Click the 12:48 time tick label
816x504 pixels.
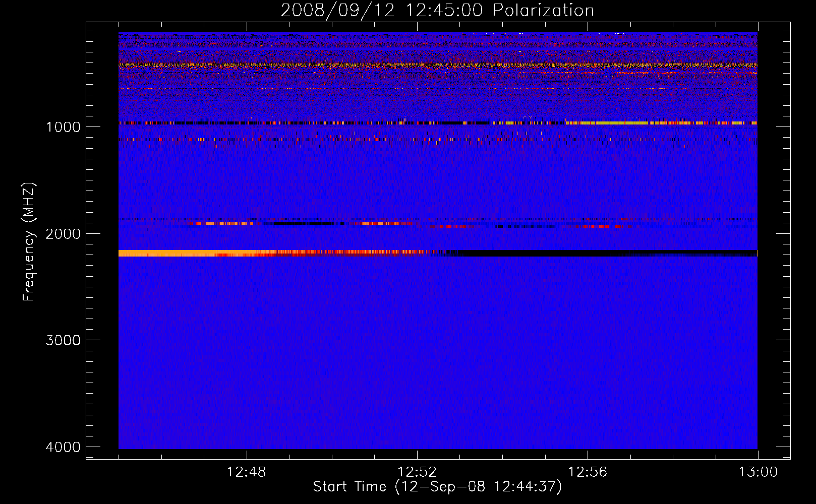pos(247,472)
